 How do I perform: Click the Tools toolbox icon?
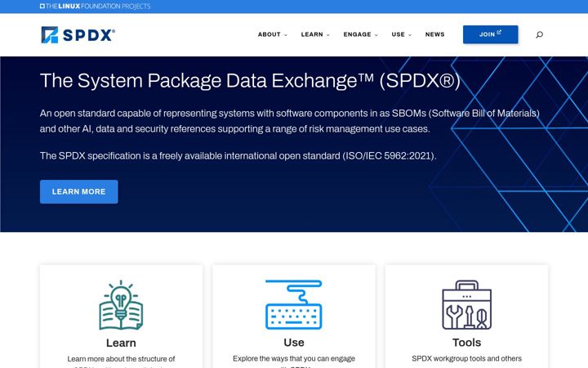[466, 304]
